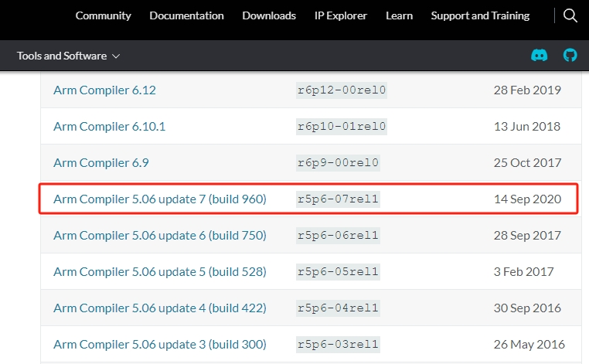Open the Arm Compiler 6.12 link
The height and width of the screenshot is (364, 589).
click(x=104, y=90)
